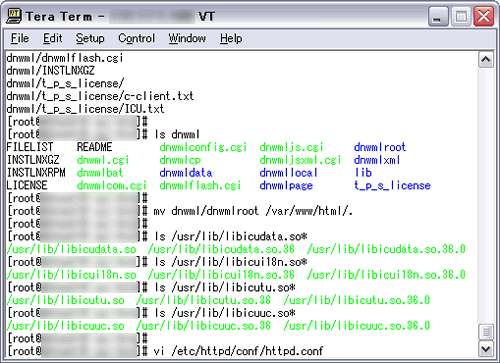Click 'ls /usr/lib/libicutu.so*' command
The width and height of the screenshot is (500, 363).
(x=224, y=288)
